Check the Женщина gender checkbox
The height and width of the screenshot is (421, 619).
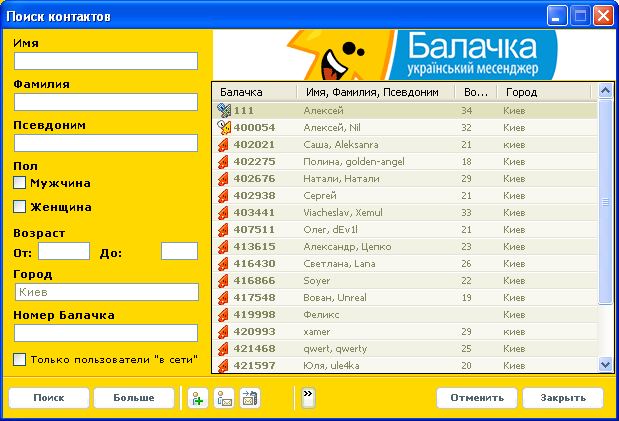point(19,207)
